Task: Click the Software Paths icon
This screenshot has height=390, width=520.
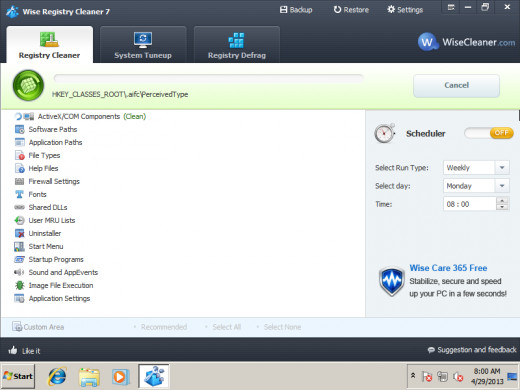Action: [x=20, y=129]
